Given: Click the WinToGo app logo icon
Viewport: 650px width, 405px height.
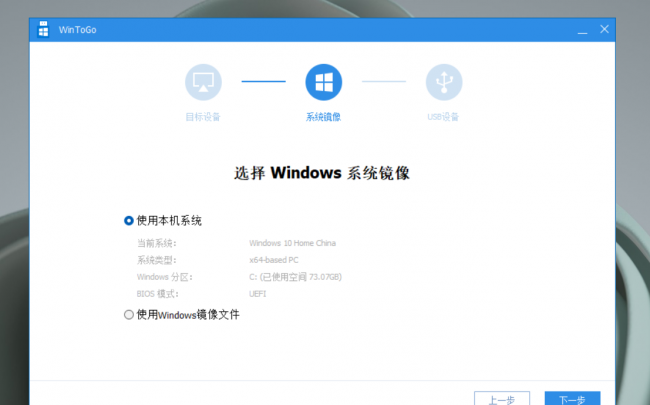Looking at the screenshot, I should [x=43, y=29].
